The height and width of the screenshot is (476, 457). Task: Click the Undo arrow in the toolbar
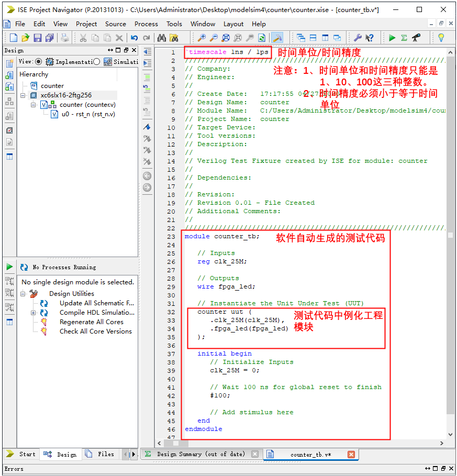(x=135, y=38)
